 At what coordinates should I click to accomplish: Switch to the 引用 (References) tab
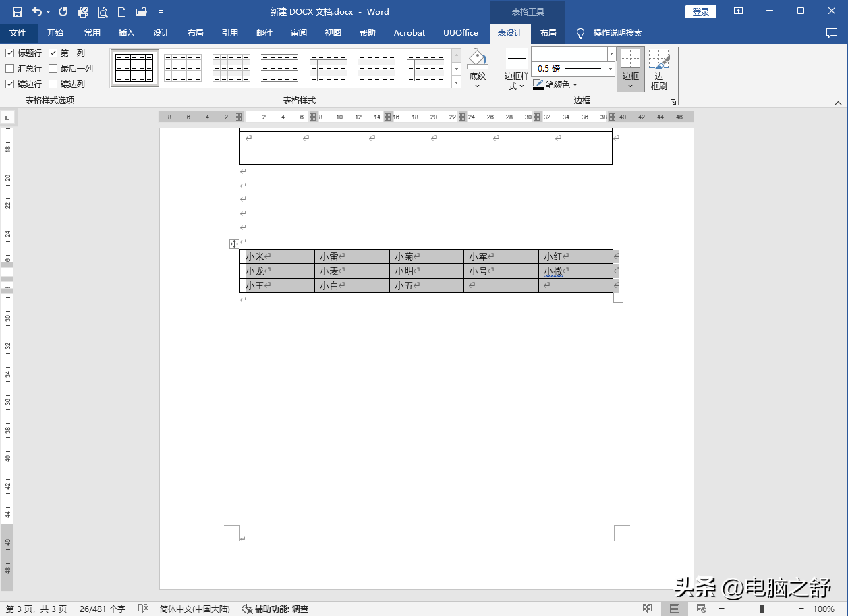coord(230,33)
